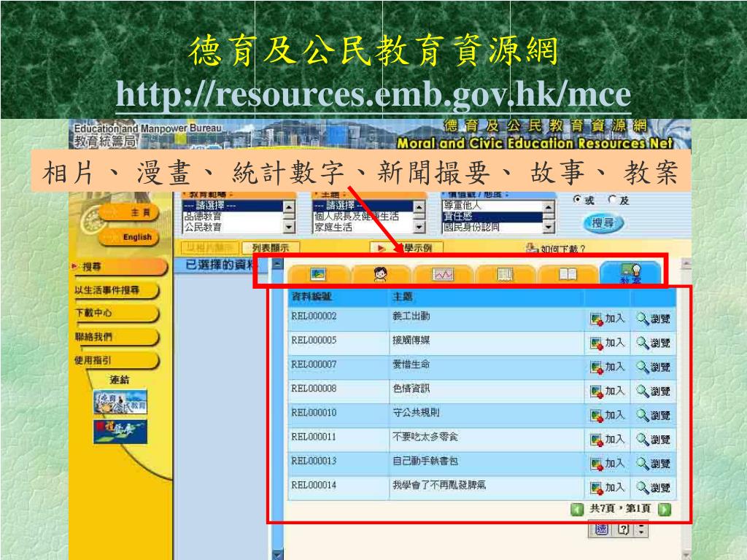
Task: Select 國民身份認同 in values list
Action: tap(492, 227)
